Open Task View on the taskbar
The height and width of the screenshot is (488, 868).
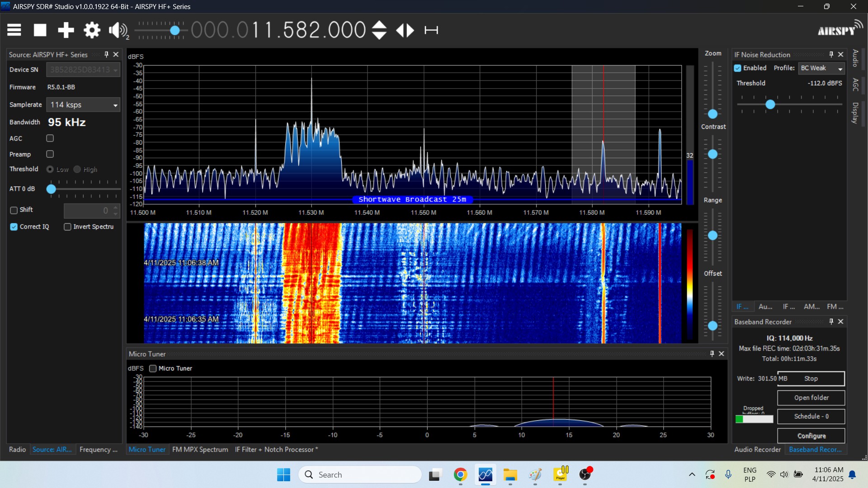[435, 474]
